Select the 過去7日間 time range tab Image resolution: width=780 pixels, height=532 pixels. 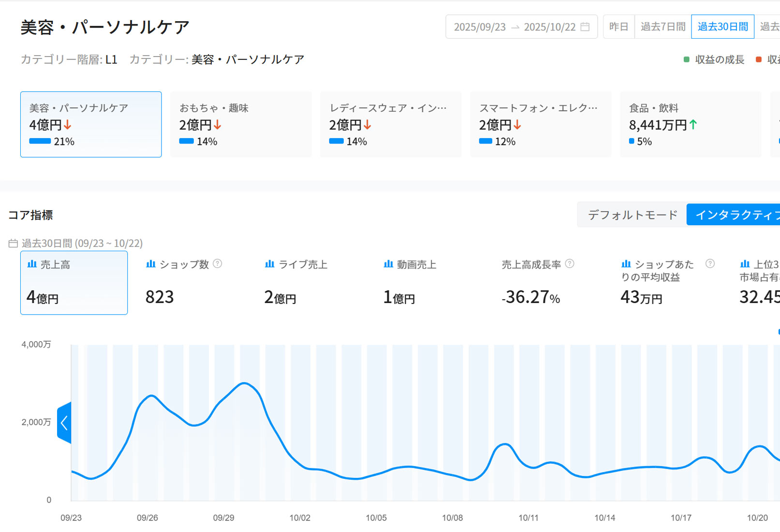[x=662, y=27]
